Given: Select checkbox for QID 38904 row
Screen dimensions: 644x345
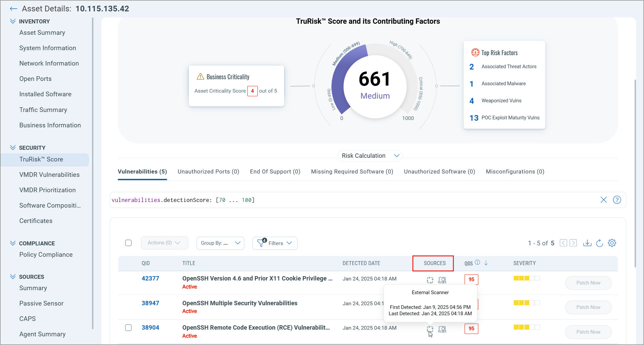Looking at the screenshot, I should [128, 328].
